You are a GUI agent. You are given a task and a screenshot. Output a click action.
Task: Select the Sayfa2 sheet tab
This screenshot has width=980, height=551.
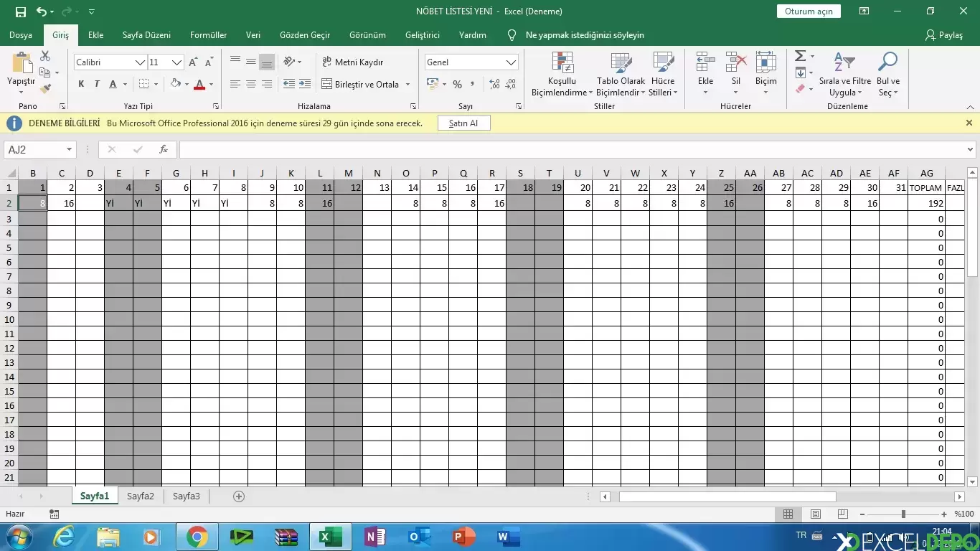(x=141, y=496)
